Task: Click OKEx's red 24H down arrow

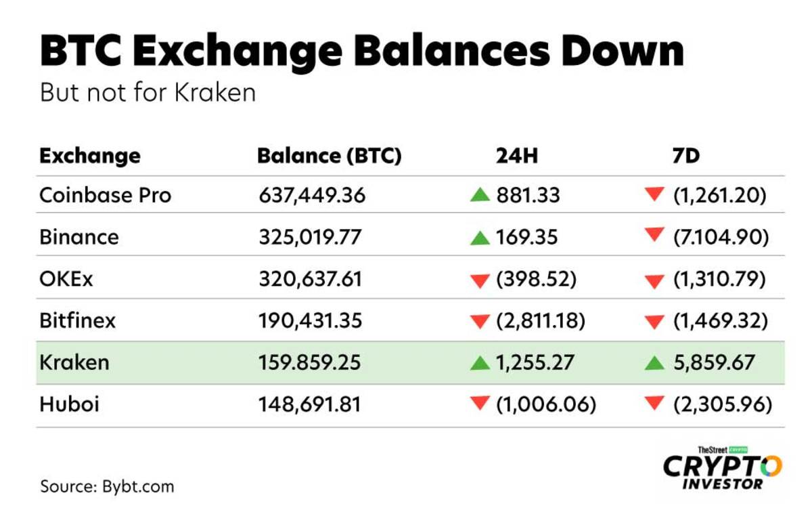Action: pyautogui.click(x=480, y=280)
